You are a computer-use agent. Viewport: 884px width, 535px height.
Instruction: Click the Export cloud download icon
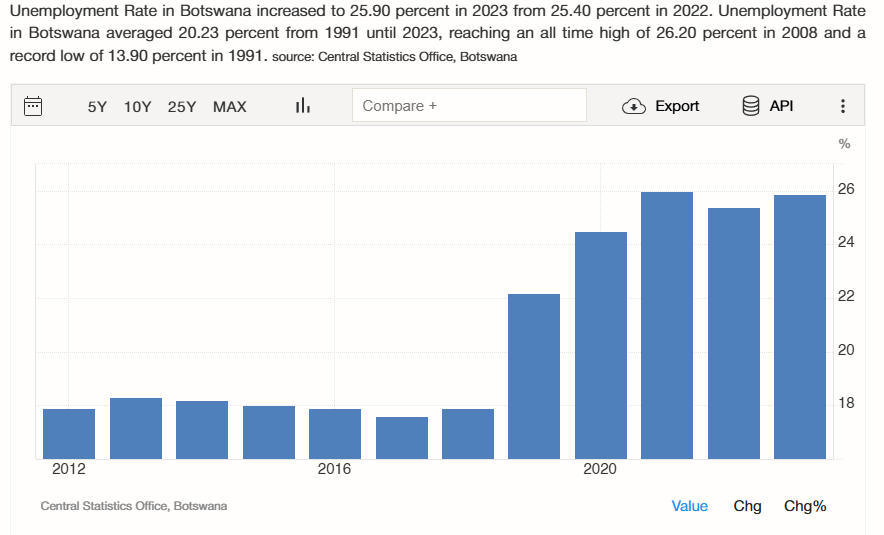click(x=634, y=106)
